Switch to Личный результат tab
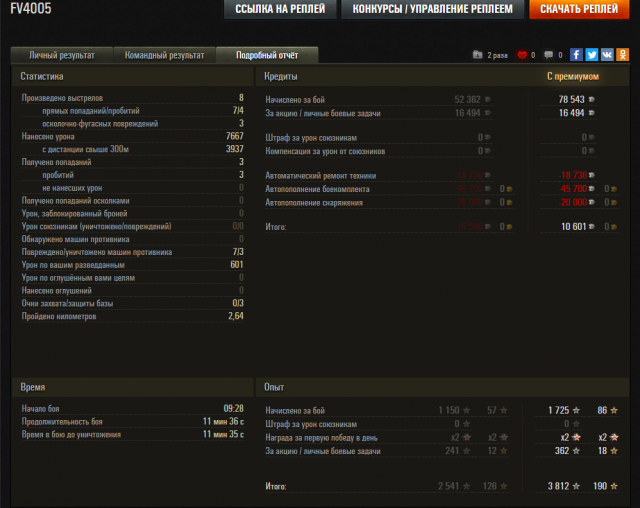Viewport: 640px width, 508px height. tap(62, 55)
